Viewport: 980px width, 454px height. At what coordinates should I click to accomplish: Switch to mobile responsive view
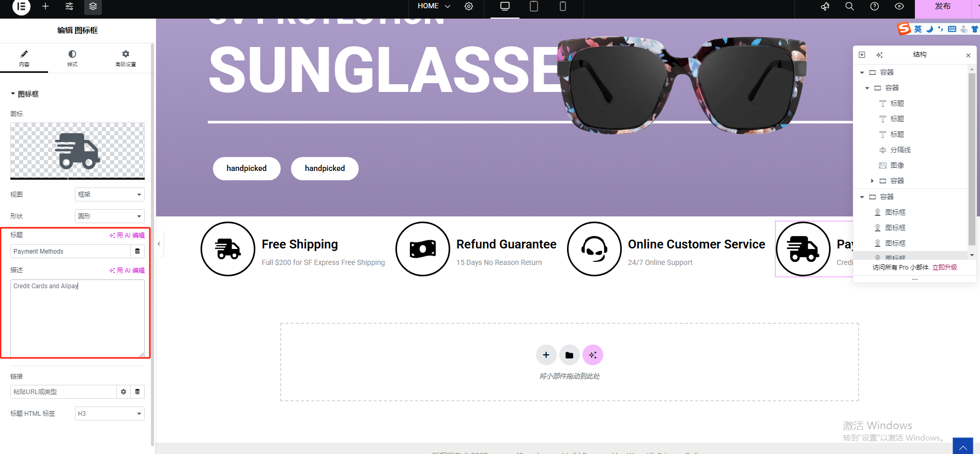tap(563, 6)
